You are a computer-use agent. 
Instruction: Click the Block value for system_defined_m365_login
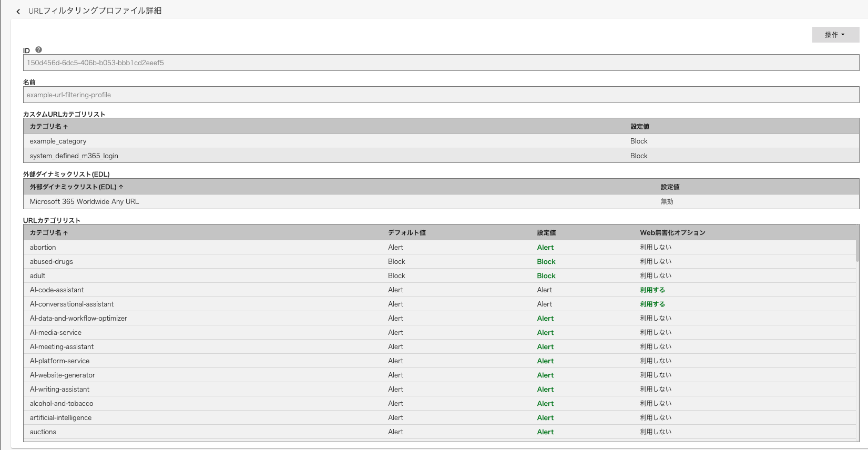click(639, 156)
